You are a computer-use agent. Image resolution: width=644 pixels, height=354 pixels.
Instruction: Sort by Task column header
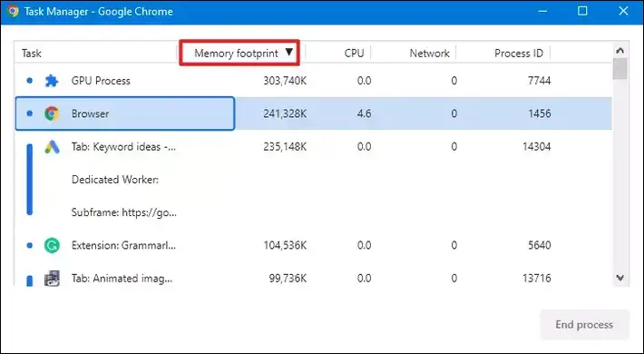pyautogui.click(x=32, y=54)
